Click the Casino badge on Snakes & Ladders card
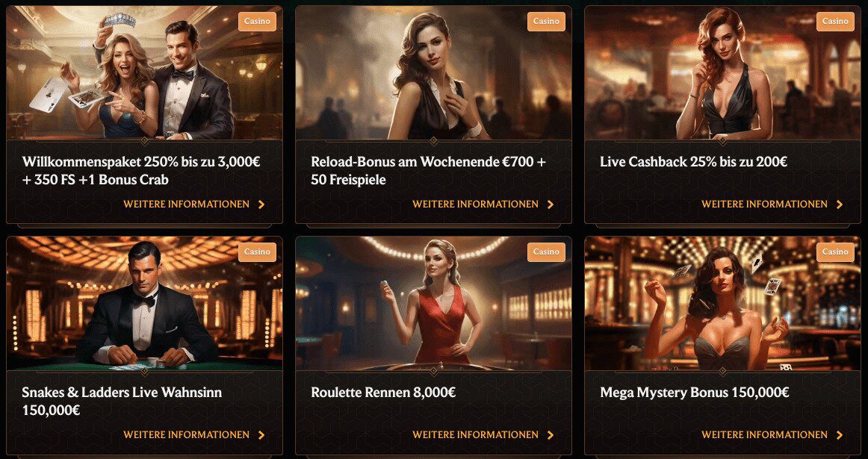This screenshot has width=868, height=459. pos(258,252)
